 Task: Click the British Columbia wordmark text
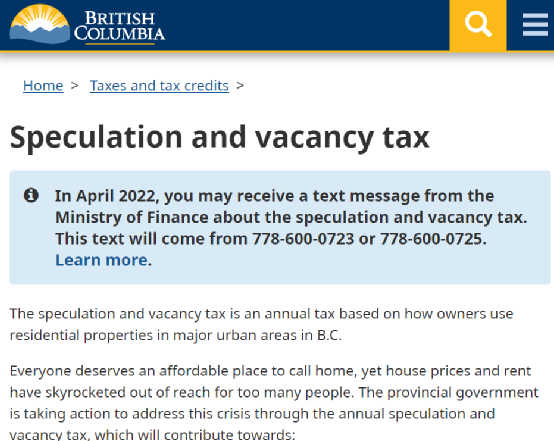click(x=119, y=27)
